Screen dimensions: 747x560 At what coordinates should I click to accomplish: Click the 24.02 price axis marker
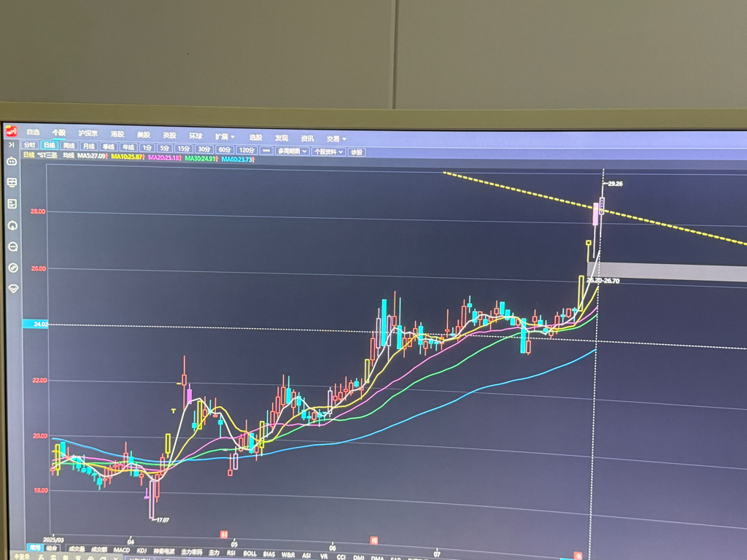click(x=36, y=324)
